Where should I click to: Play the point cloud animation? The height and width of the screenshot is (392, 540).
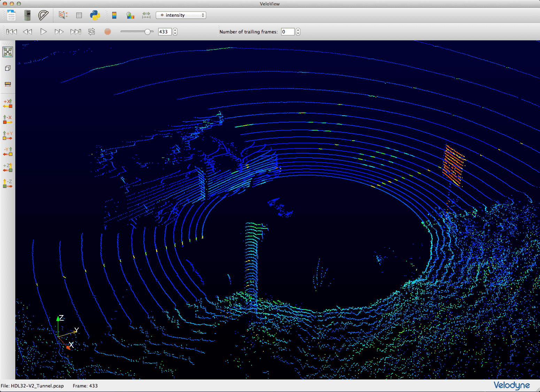(44, 32)
